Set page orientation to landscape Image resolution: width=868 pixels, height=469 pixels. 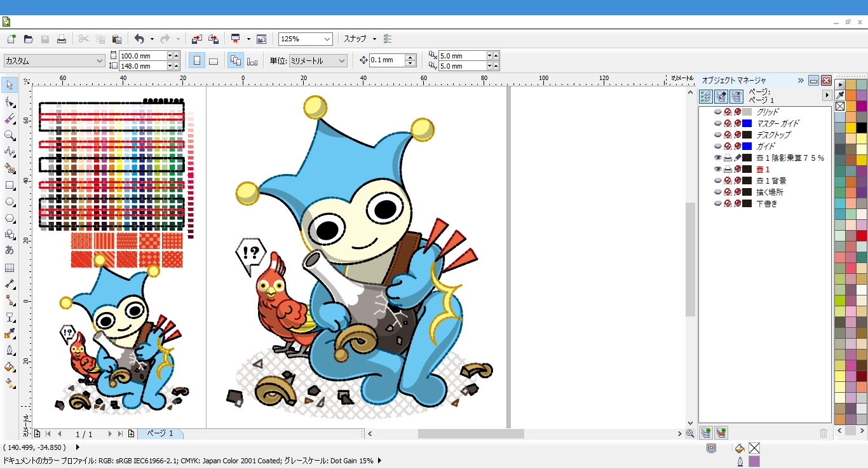click(x=214, y=61)
